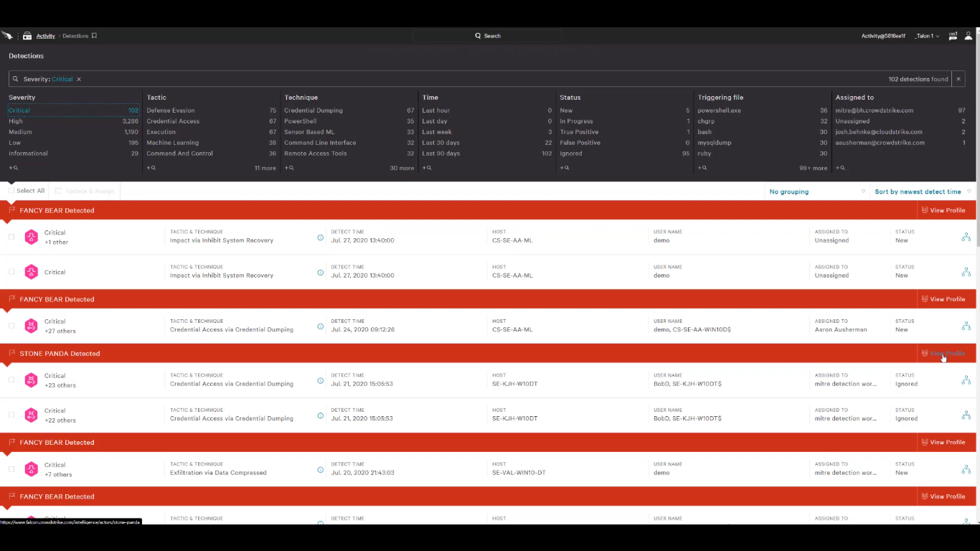Filter by Credential Access tactic

click(211, 121)
